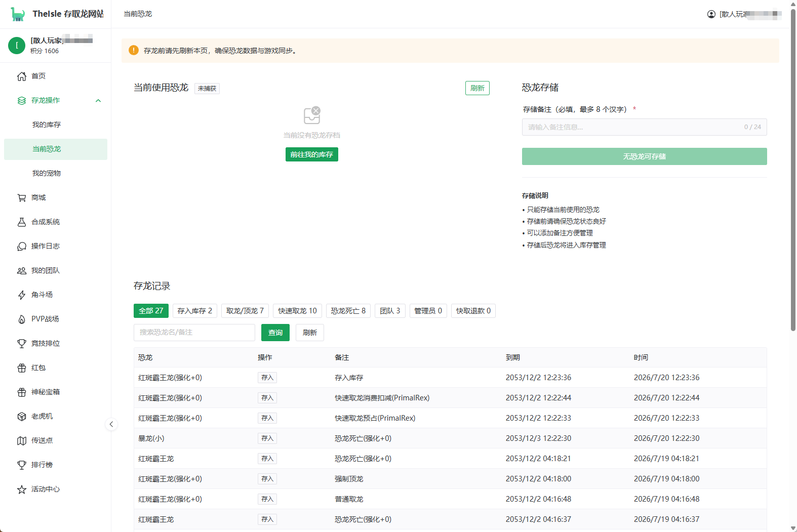Click the home icon beside 首页
The width and height of the screenshot is (797, 532).
[x=22, y=76]
